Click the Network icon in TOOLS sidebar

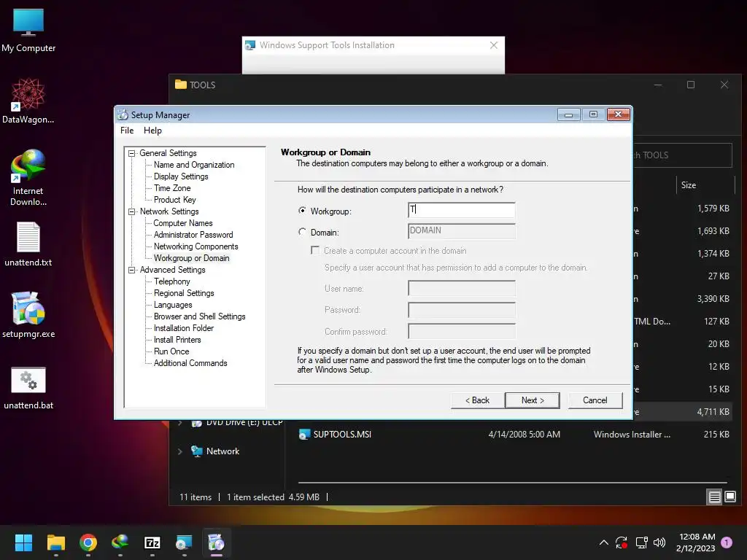pyautogui.click(x=196, y=451)
